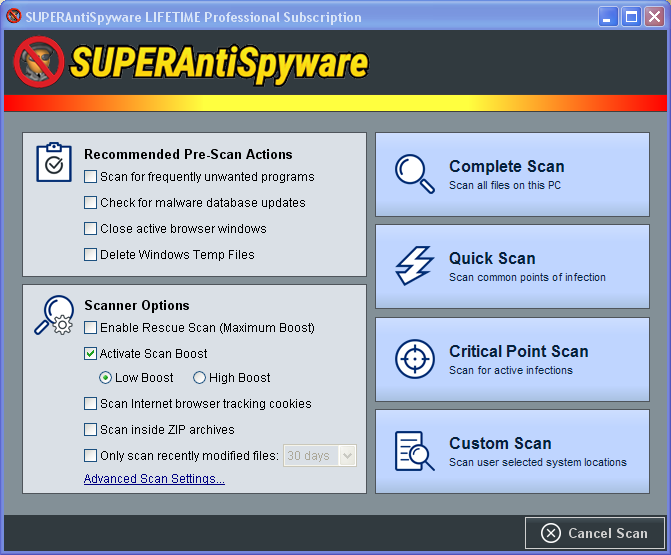Check Only scan recently modified files

90,455
